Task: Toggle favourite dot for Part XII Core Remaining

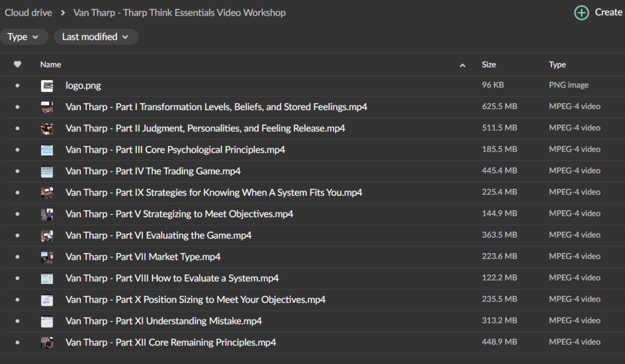Action: 17,343
